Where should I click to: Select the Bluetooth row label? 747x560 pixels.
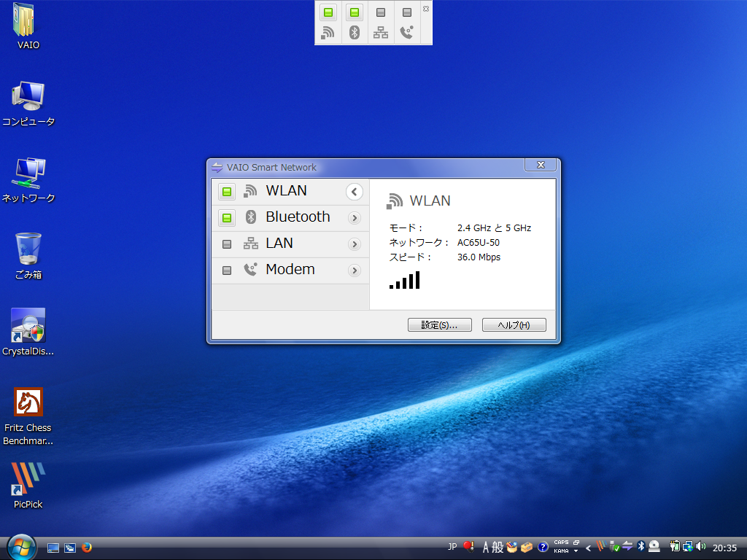tap(298, 217)
